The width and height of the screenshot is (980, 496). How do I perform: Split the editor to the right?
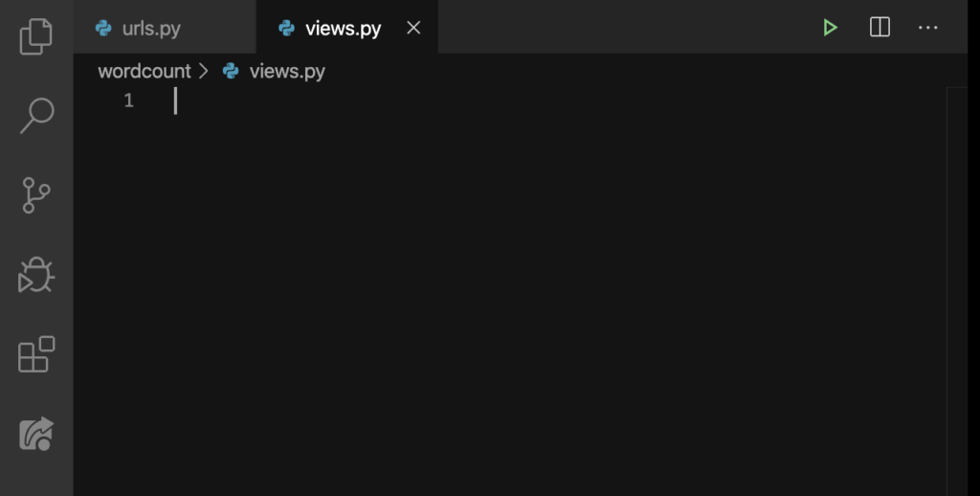coord(880,27)
